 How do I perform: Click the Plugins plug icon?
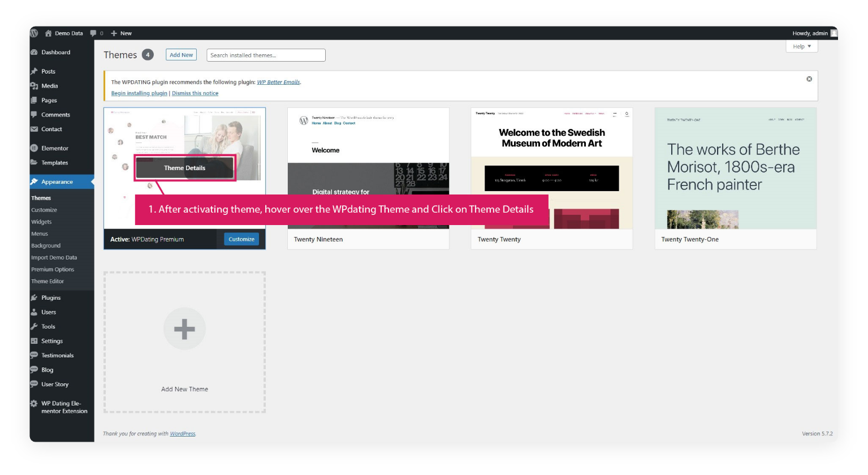(34, 297)
